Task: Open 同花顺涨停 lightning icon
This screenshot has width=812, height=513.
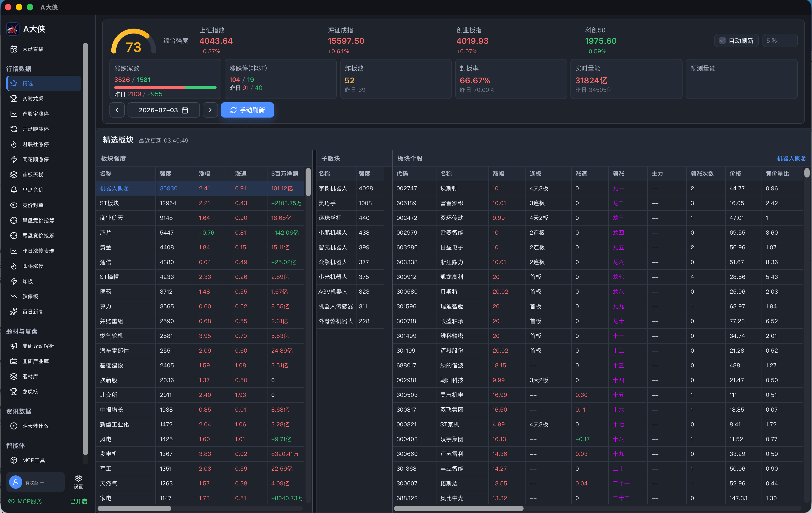Action: [14, 159]
